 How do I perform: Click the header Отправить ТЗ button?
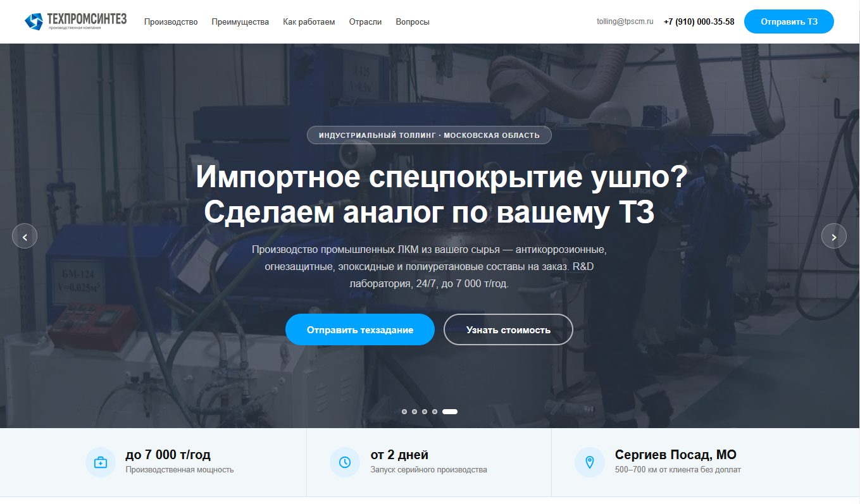[789, 22]
